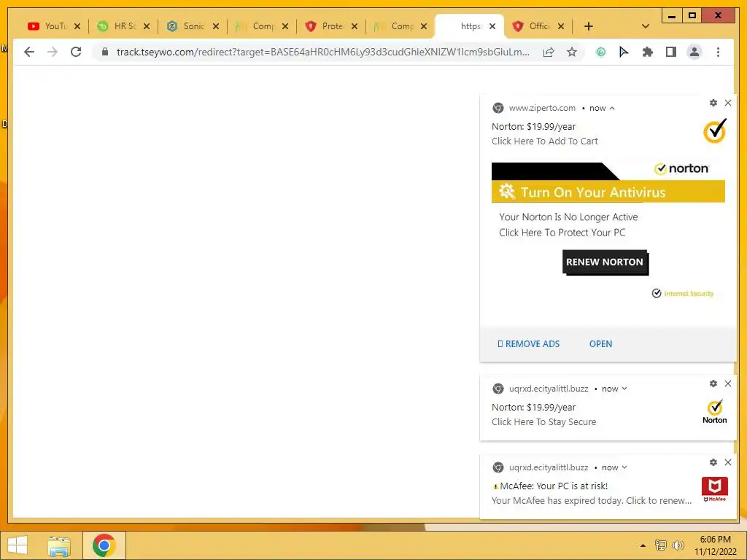Reload the current page

(x=76, y=52)
